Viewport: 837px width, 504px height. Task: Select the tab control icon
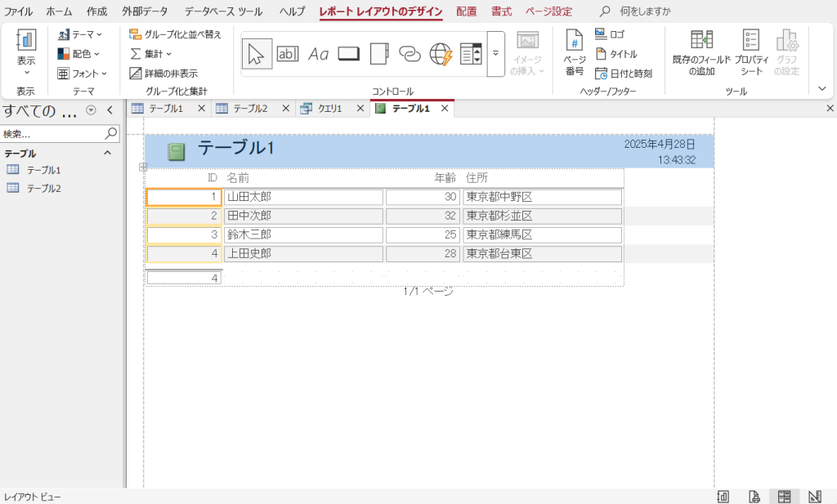pyautogui.click(x=379, y=54)
